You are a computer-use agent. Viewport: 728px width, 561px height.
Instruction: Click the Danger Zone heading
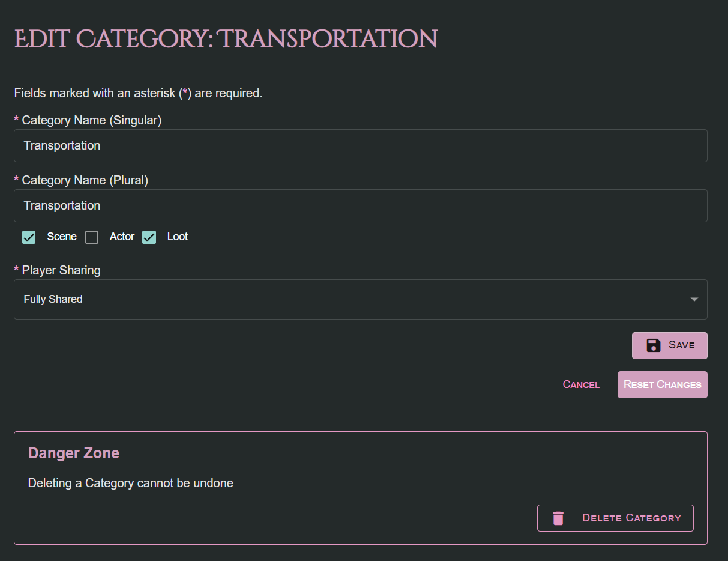coord(73,453)
